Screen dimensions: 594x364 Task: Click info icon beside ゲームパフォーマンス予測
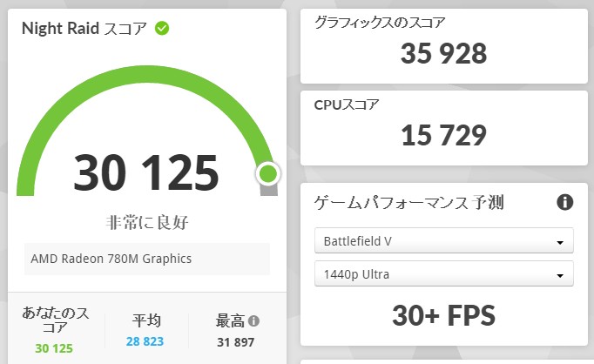[564, 203]
